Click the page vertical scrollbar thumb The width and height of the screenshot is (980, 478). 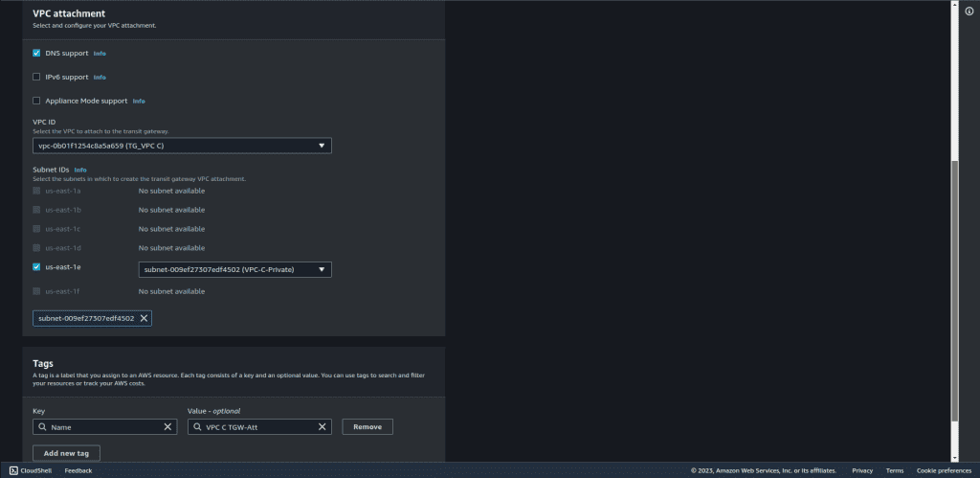tap(954, 287)
